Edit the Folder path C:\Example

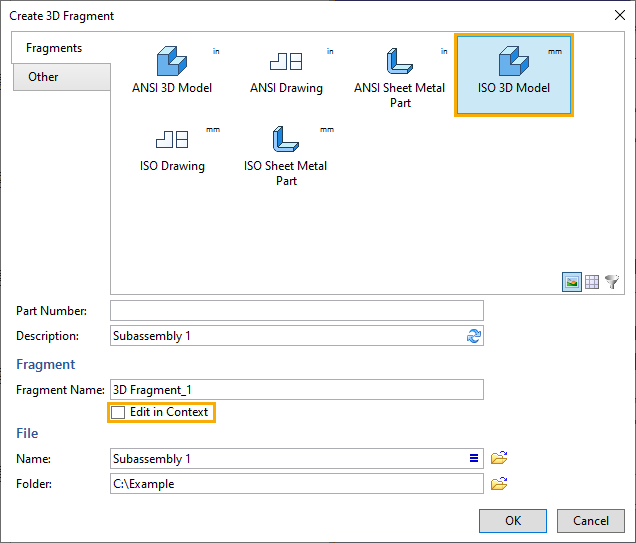[297, 484]
